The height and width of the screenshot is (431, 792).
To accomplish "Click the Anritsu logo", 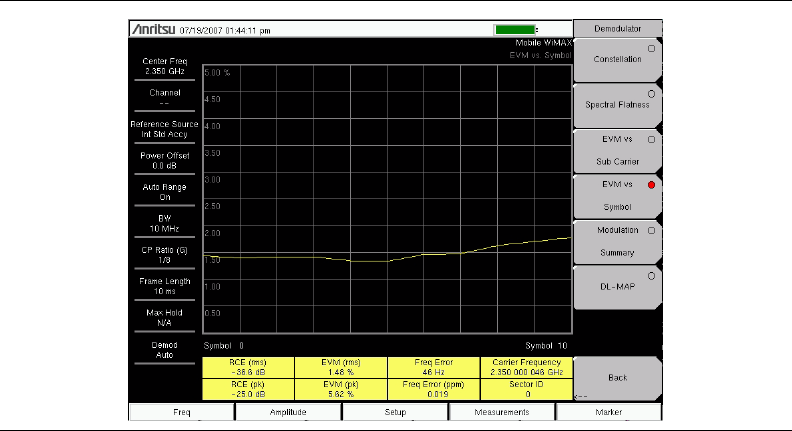I will [153, 30].
